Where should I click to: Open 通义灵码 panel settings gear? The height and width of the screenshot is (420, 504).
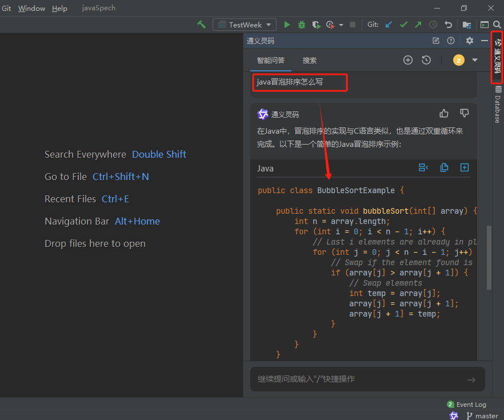(470, 41)
